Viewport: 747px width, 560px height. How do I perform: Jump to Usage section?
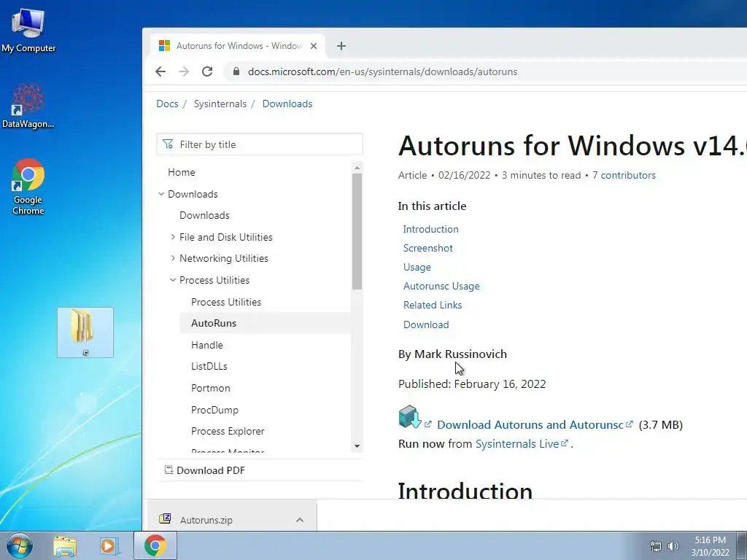click(417, 267)
